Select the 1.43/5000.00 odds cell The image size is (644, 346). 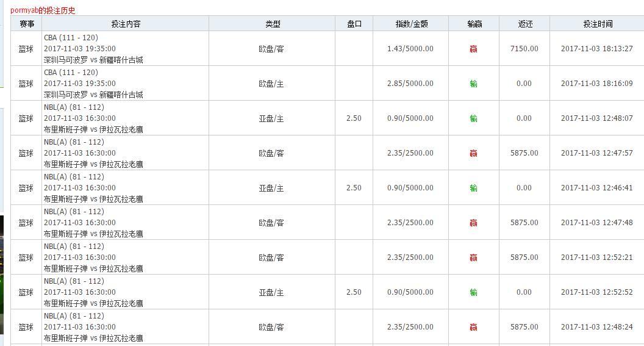[x=410, y=49]
